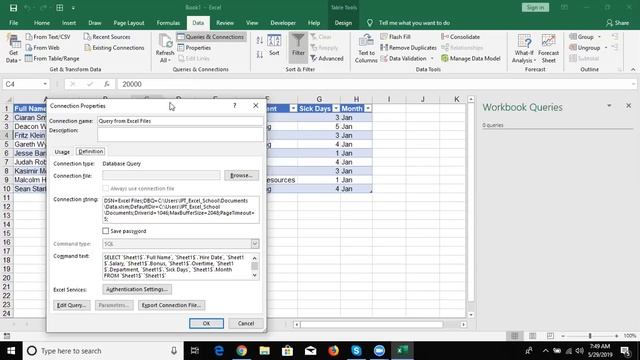This screenshot has height=360, width=640.
Task: Open the Developer ribbon tab
Action: pyautogui.click(x=283, y=23)
